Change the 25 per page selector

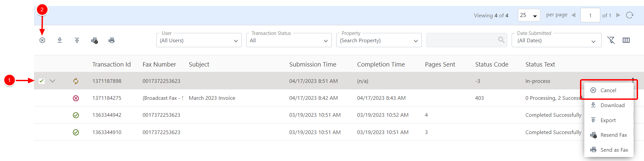click(529, 15)
